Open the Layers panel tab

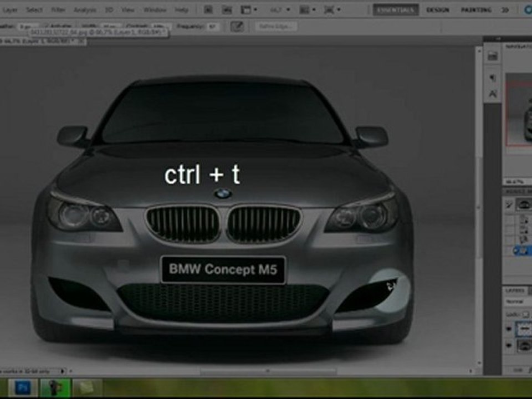pos(515,291)
